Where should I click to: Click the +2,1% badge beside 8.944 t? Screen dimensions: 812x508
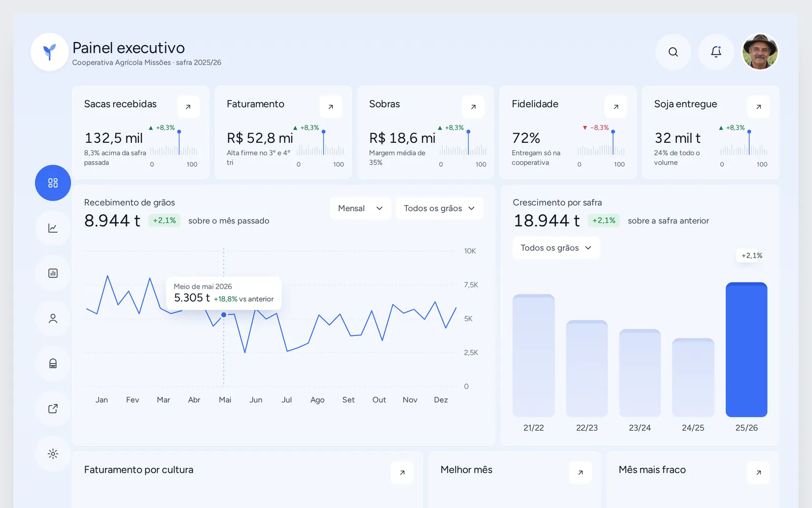point(164,220)
